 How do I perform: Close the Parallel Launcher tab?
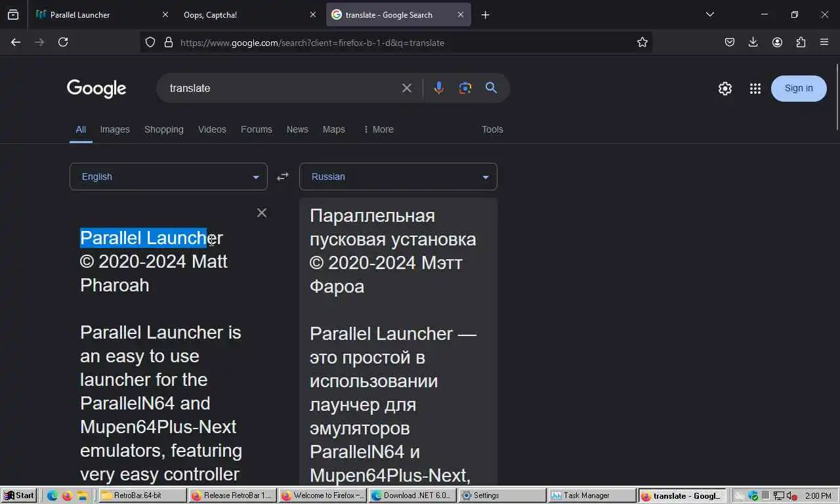click(x=165, y=14)
